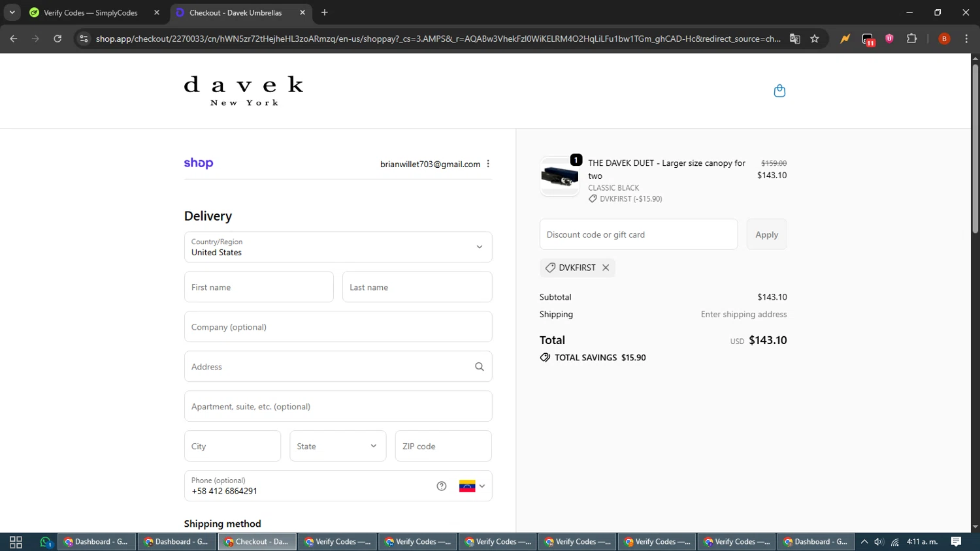Click the Company (optional) field
The height and width of the screenshot is (551, 980).
coord(338,326)
